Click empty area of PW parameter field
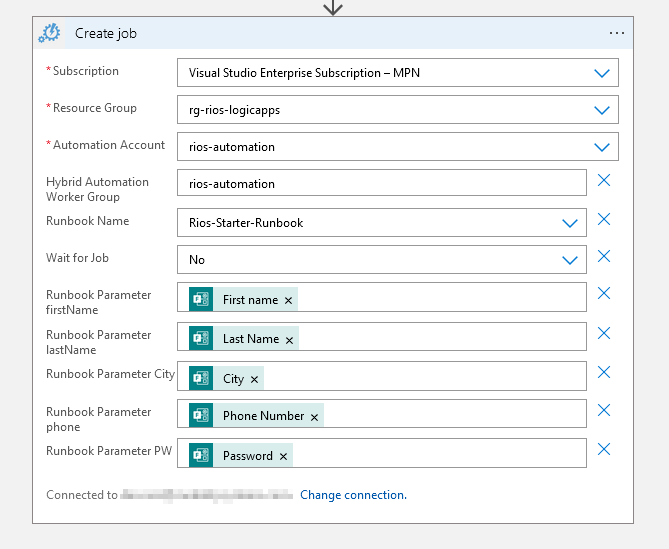The height and width of the screenshot is (549, 669). click(x=439, y=453)
